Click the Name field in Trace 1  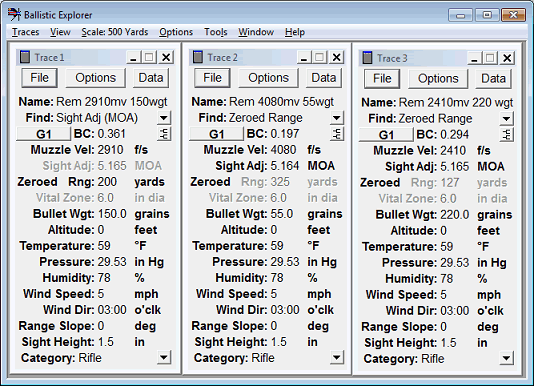tap(112, 102)
